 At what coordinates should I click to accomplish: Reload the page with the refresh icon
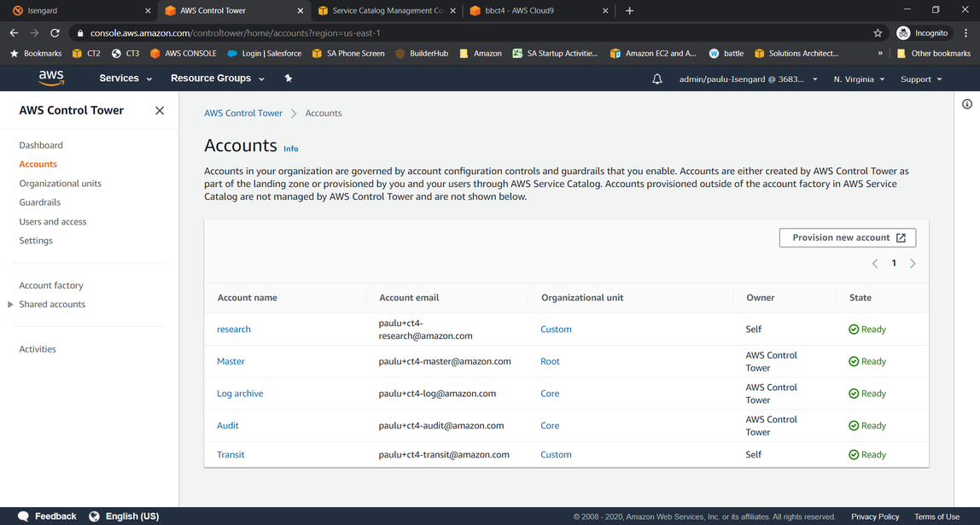[55, 33]
